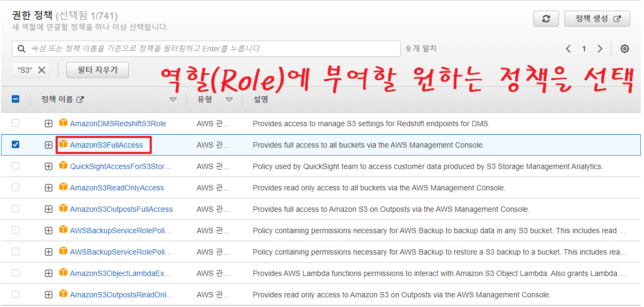This screenshot has width=644, height=307.
Task: Click the AmazonS3OutpostsFullAccess policy cube icon
Action: (64, 208)
